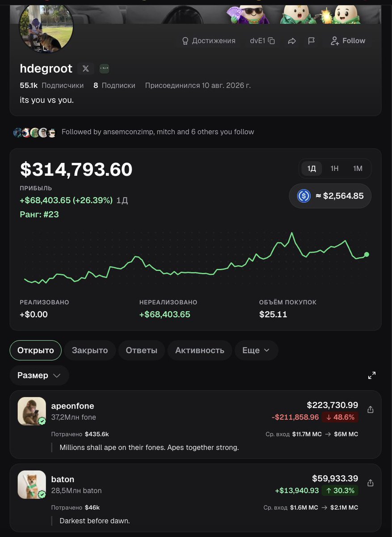
Task: Click the baton gain +$13,940.93
Action: click(297, 490)
